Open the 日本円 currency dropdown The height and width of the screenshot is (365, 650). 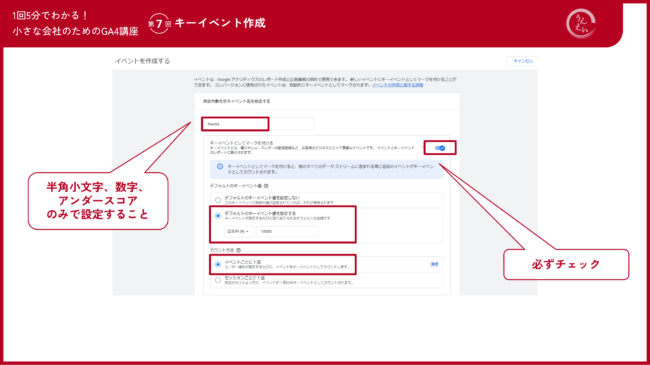[239, 231]
